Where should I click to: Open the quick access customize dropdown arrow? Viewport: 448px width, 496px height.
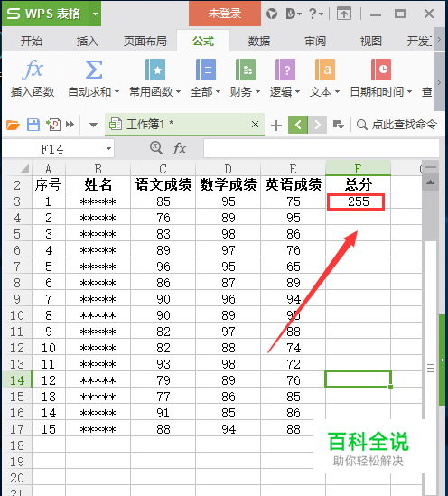[93, 125]
